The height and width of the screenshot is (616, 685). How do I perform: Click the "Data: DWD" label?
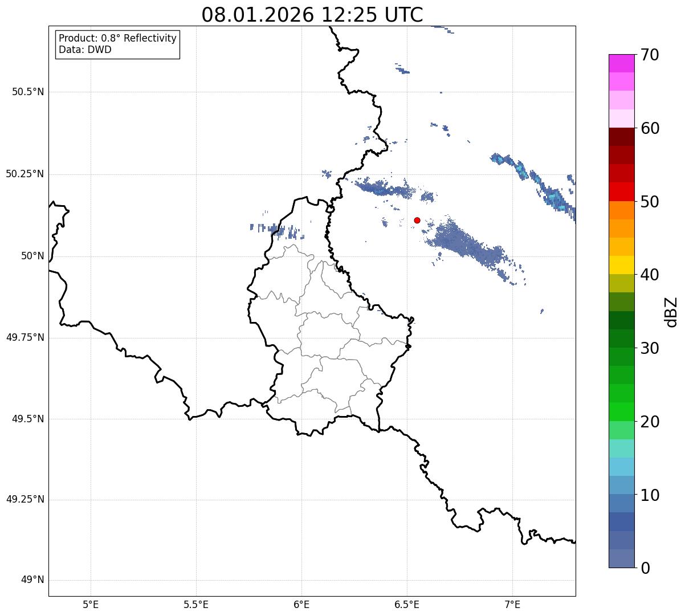(85, 50)
